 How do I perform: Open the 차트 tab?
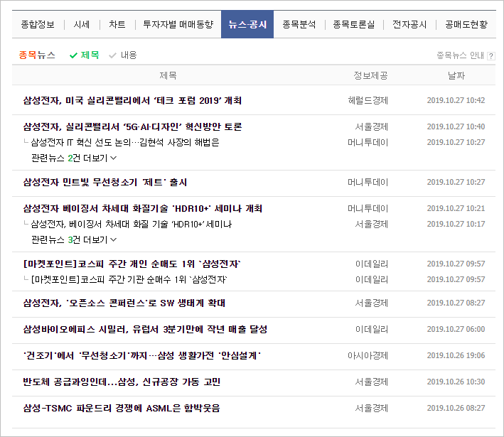point(117,24)
